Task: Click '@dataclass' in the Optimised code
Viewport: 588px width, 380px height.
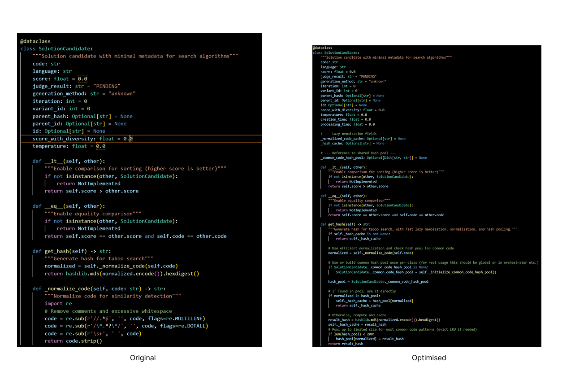Action: pos(323,48)
